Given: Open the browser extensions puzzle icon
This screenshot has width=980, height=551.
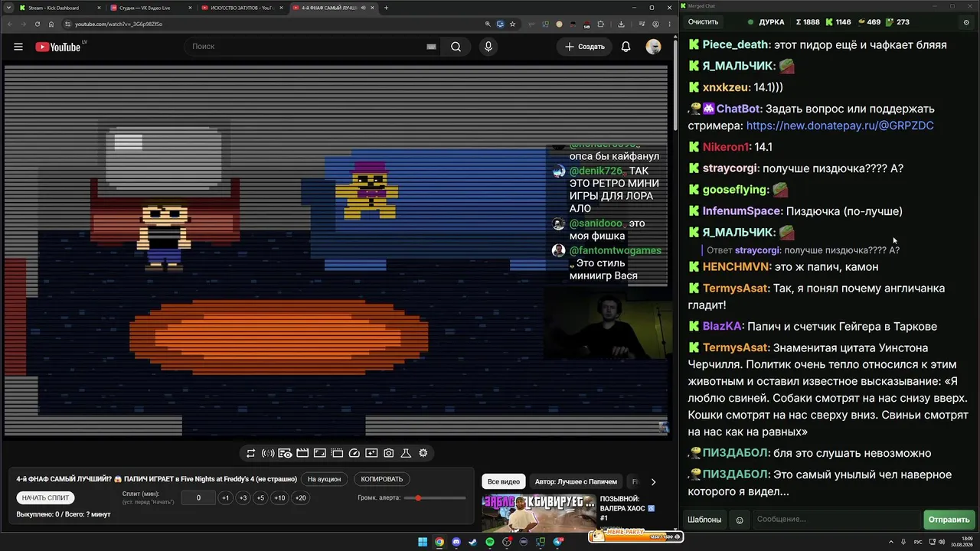Looking at the screenshot, I should [x=600, y=24].
